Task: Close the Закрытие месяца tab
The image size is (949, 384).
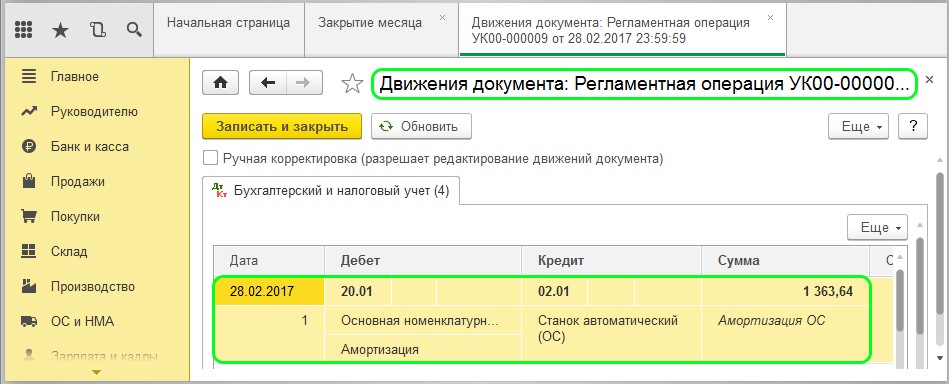Action: pyautogui.click(x=442, y=18)
